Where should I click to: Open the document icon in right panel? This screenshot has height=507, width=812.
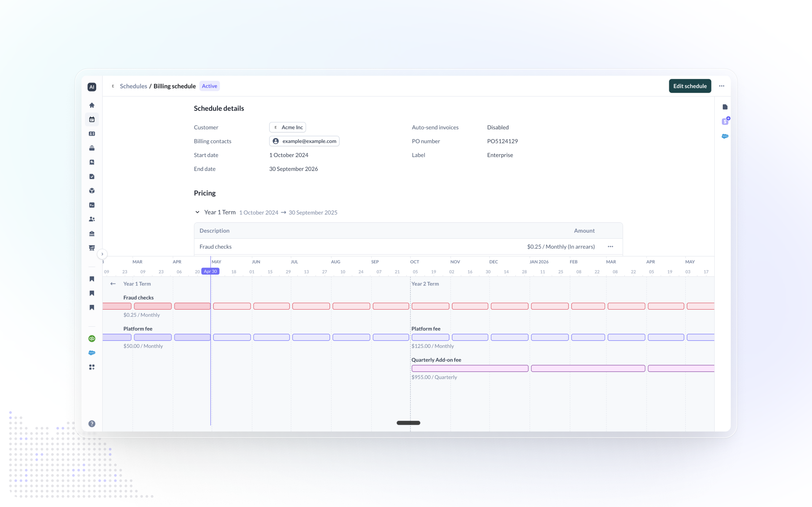pyautogui.click(x=725, y=107)
